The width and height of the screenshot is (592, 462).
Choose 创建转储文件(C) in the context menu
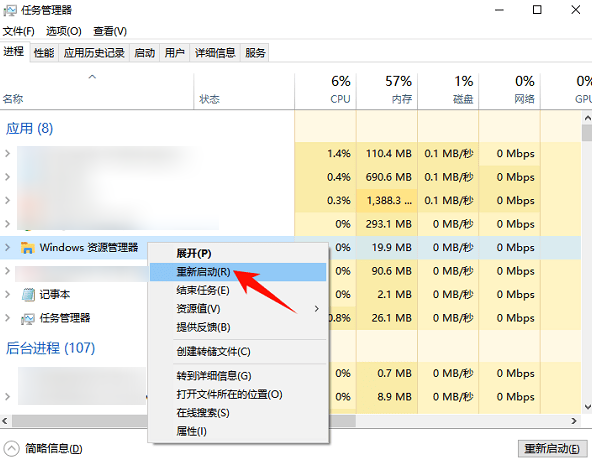pos(238,352)
